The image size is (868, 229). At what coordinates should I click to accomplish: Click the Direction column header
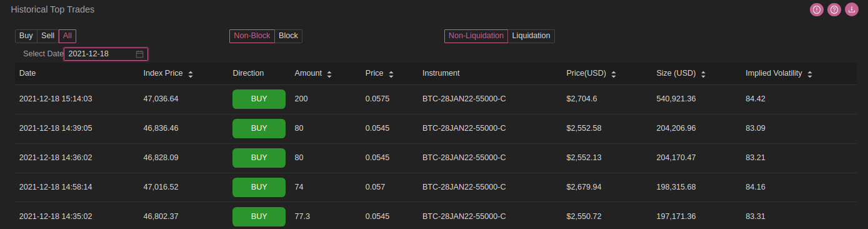coord(248,73)
